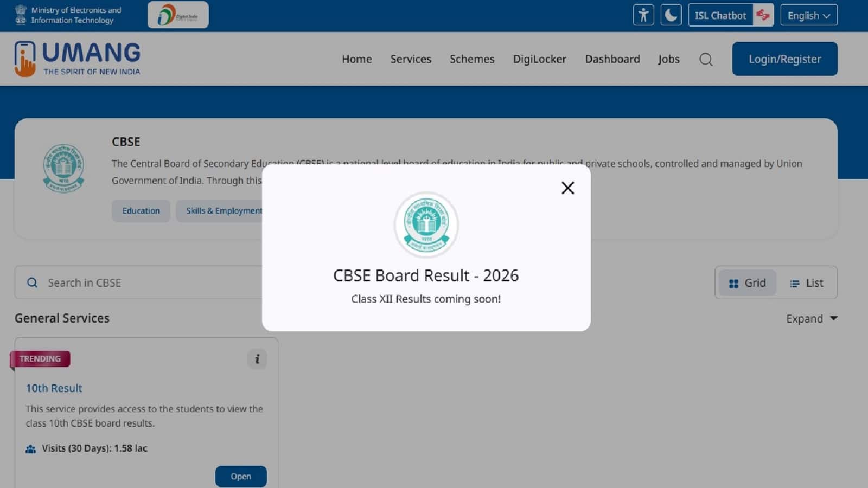Click the magnifier icon in CBSE search
868x488 pixels.
(33, 282)
